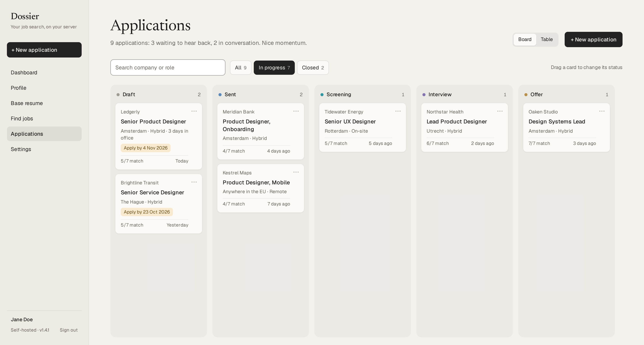Image resolution: width=644 pixels, height=345 pixels.
Task: Focus the Search company or role field
Action: click(168, 67)
